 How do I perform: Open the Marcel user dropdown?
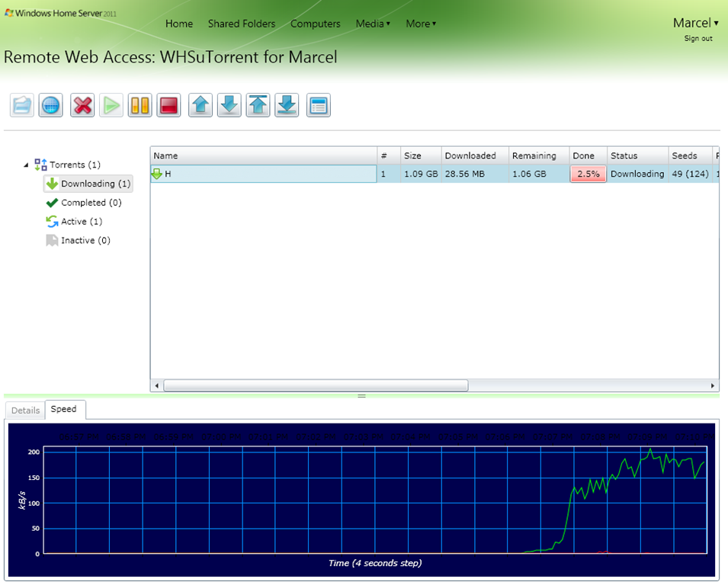point(695,23)
